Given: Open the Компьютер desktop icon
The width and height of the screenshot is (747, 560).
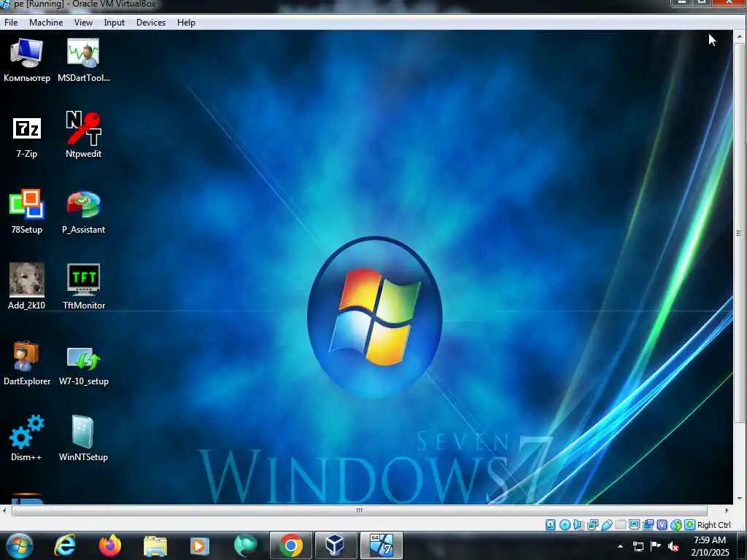Looking at the screenshot, I should tap(27, 61).
